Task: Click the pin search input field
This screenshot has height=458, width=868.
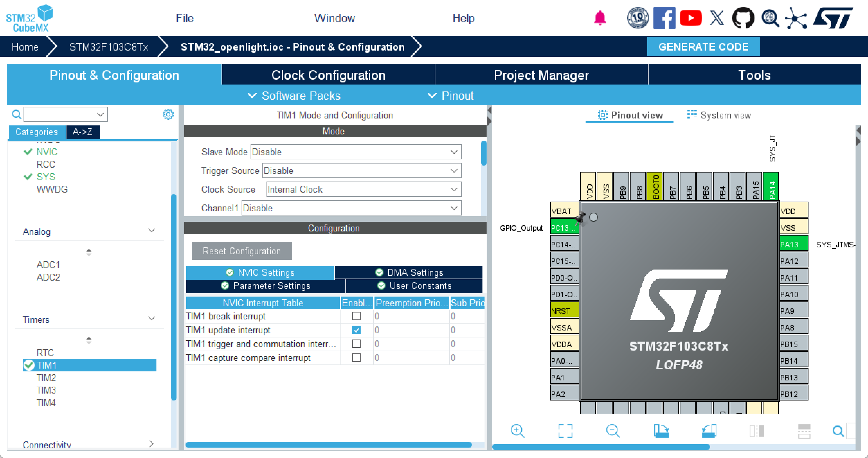Action: coord(851,431)
